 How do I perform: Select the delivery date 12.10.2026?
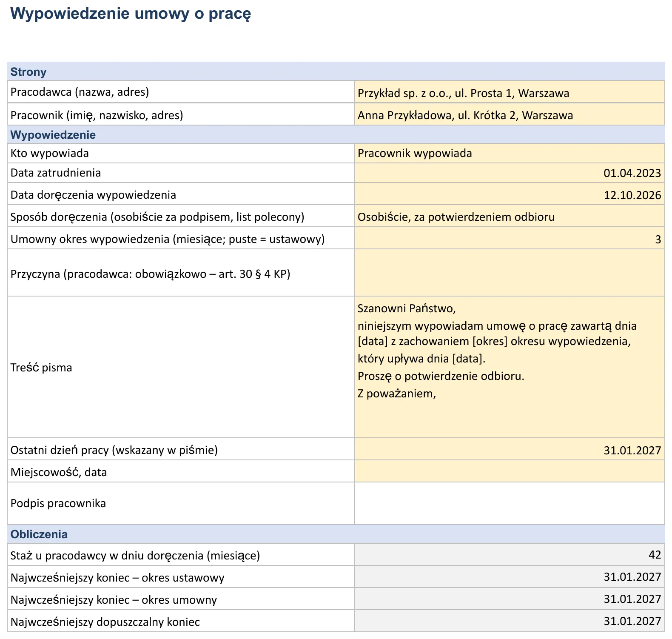pyautogui.click(x=510, y=194)
